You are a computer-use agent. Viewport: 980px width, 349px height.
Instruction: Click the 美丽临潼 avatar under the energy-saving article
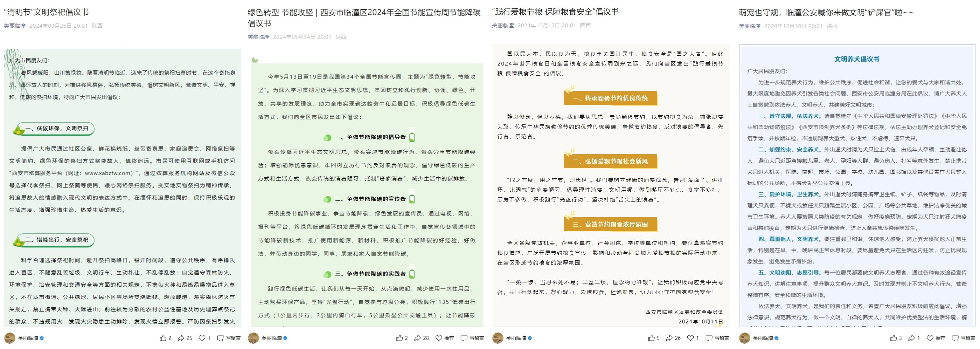pos(253,338)
